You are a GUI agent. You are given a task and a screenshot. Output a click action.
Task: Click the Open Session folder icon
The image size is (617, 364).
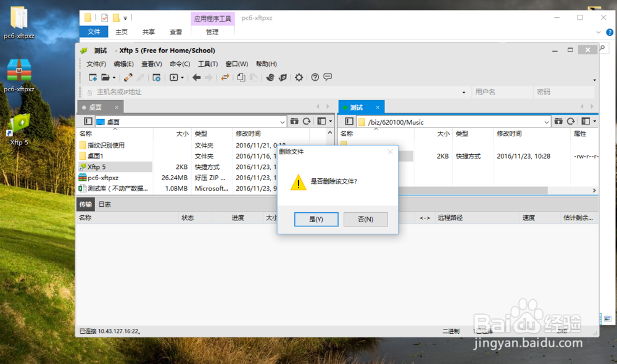click(x=106, y=78)
